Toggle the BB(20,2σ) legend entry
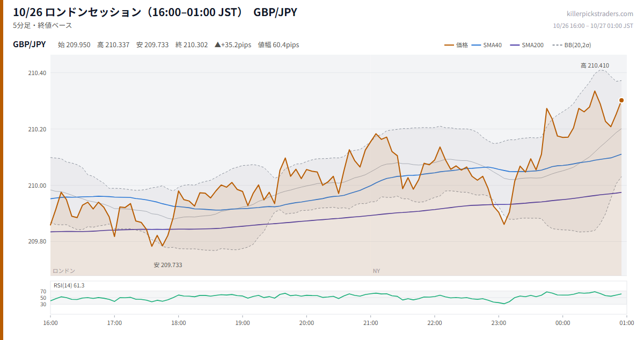 [x=572, y=45]
